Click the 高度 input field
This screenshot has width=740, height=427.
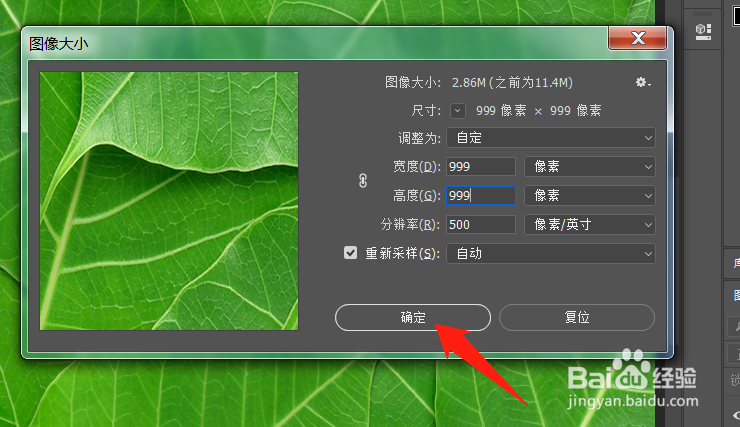[x=481, y=195]
